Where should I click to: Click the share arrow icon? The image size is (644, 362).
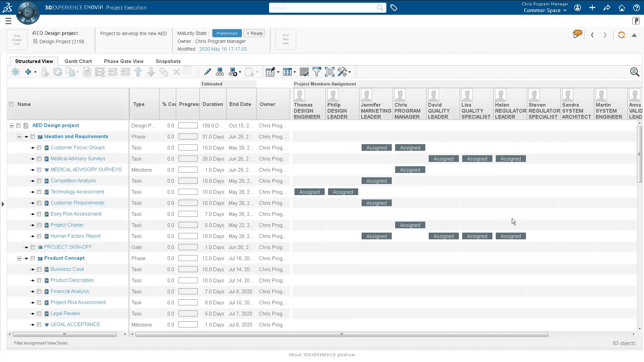point(607,8)
